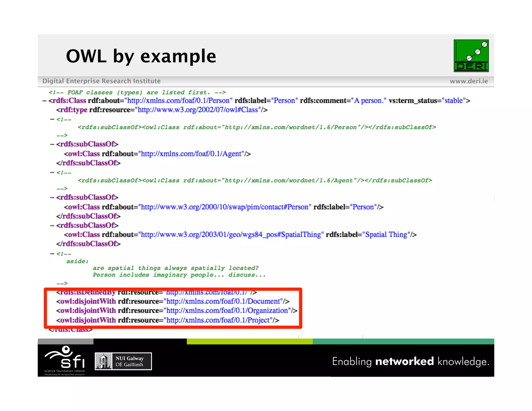532x411 pixels.
Task: Click the foaf/0.1/Organization disjointWith URL
Action: tap(227, 310)
